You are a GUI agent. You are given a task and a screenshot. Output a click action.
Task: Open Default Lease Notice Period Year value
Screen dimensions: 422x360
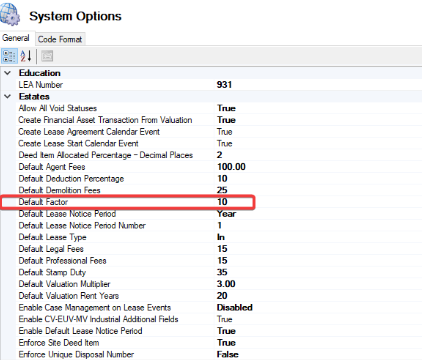[226, 214]
